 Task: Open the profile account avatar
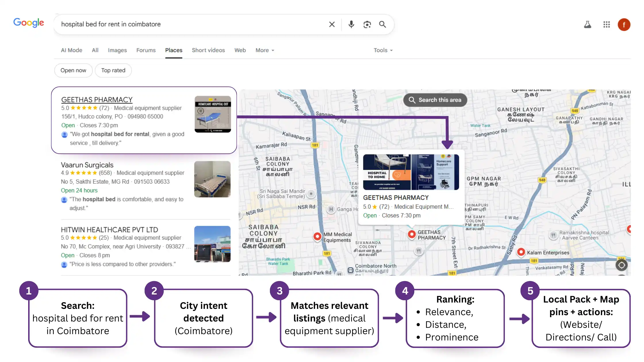click(x=624, y=24)
